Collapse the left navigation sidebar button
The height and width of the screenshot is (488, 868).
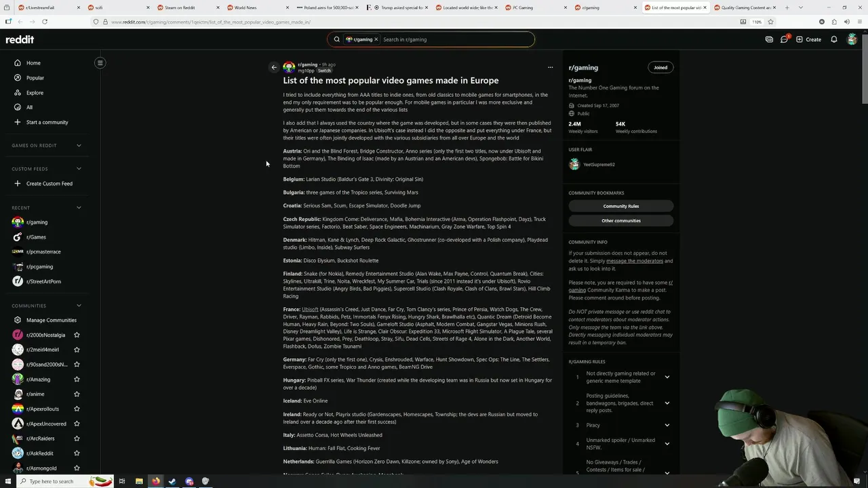(100, 63)
